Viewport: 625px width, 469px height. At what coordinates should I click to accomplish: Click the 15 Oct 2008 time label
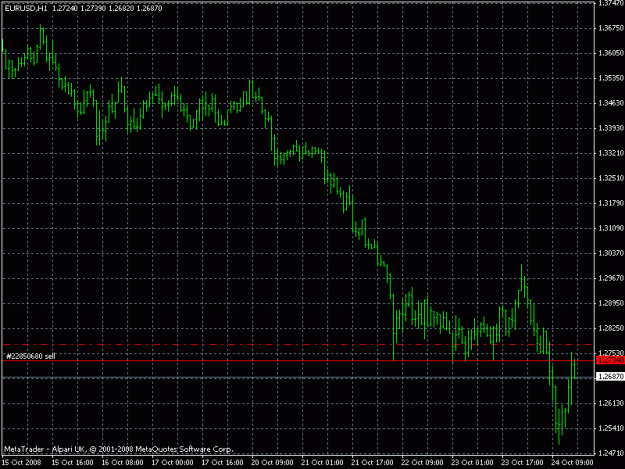coord(22,463)
